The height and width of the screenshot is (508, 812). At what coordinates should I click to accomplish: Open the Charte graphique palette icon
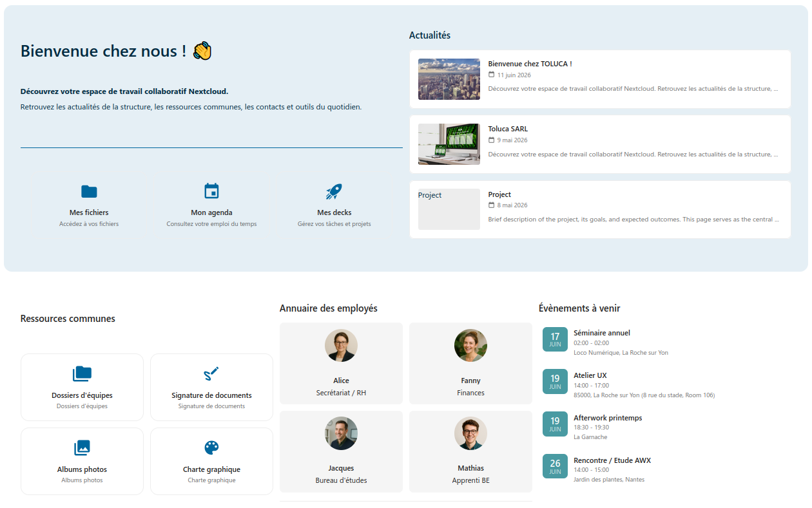point(211,448)
